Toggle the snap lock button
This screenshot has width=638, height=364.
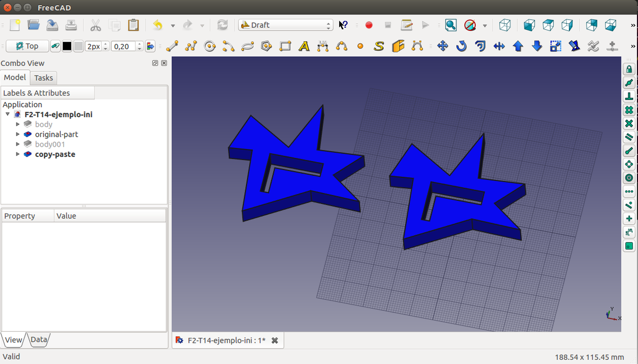(x=629, y=69)
